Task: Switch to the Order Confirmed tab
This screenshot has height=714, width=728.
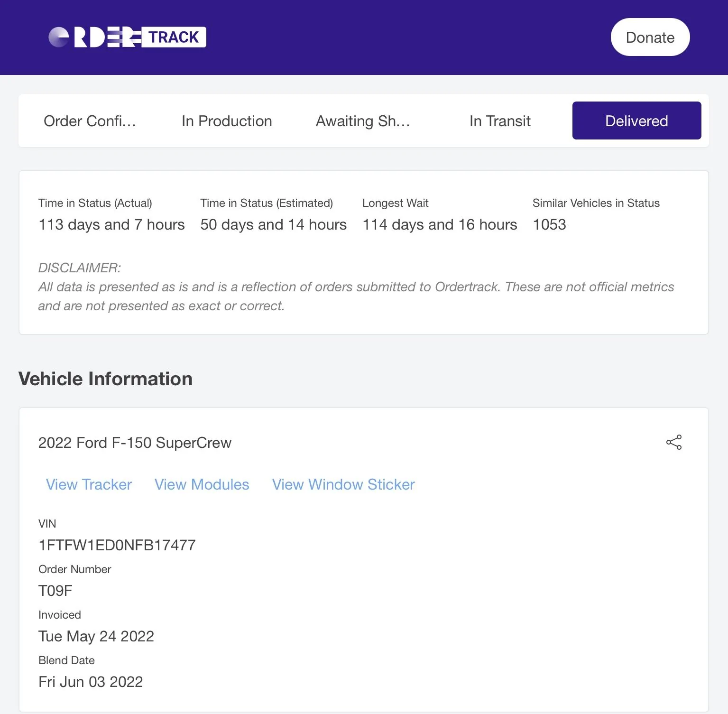Action: pyautogui.click(x=90, y=121)
